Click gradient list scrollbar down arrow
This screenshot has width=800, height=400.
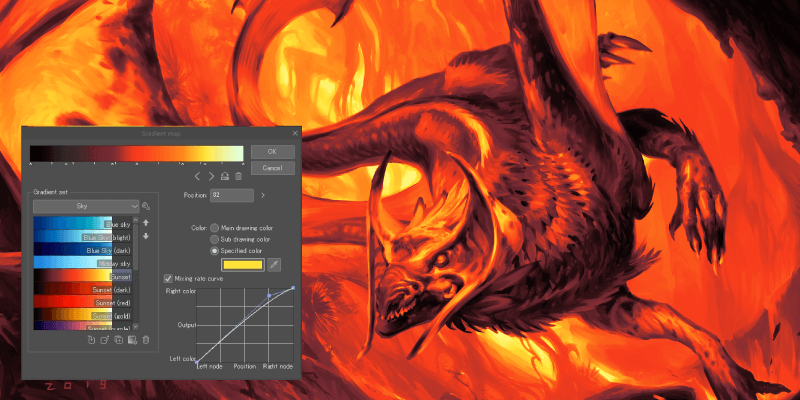(x=135, y=327)
